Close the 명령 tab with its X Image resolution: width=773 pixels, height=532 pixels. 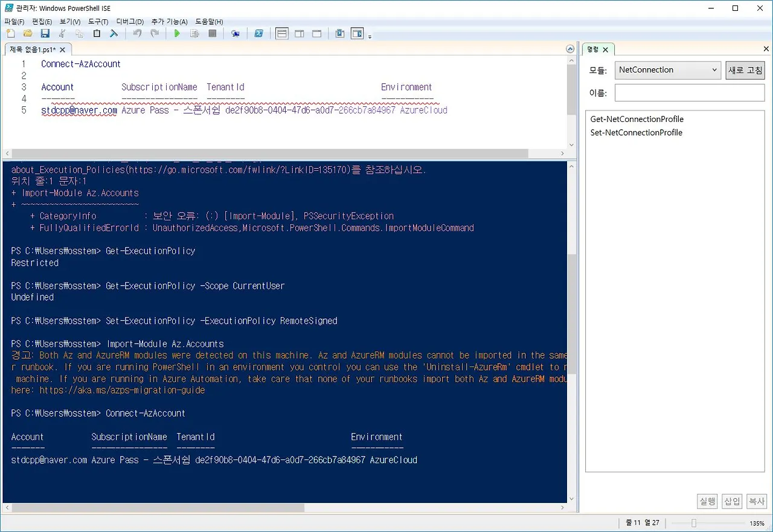(x=606, y=50)
